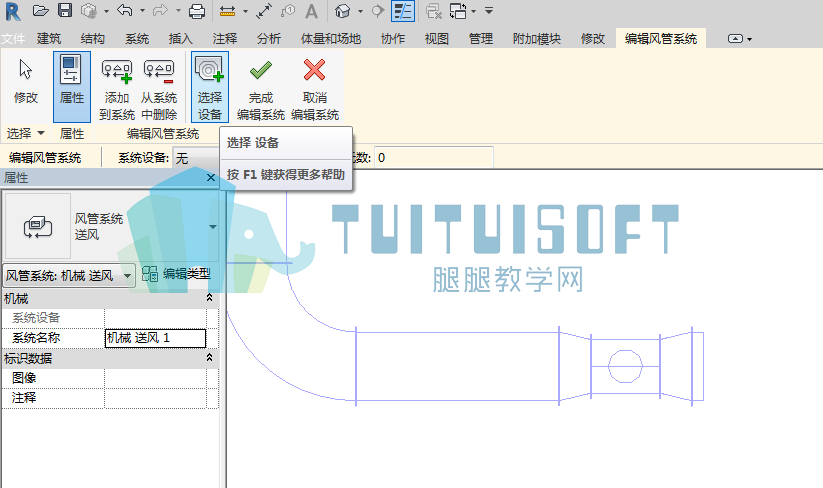The width and height of the screenshot is (823, 488).
Task: Collapse the 机械 properties group
Action: pyautogui.click(x=209, y=298)
